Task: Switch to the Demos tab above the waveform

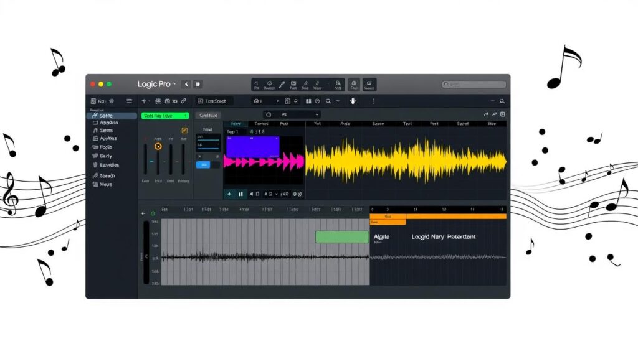Action: click(260, 123)
